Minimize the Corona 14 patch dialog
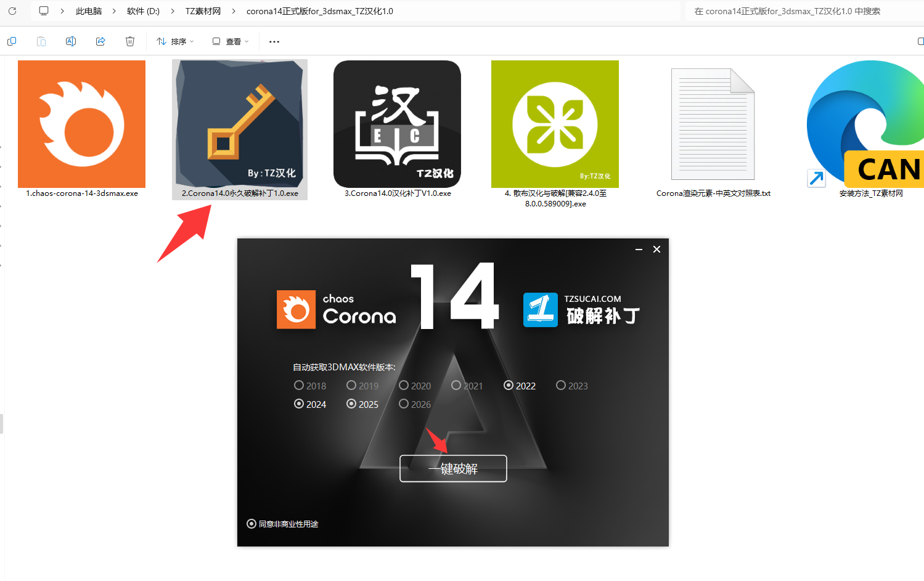The width and height of the screenshot is (924, 581). point(639,249)
